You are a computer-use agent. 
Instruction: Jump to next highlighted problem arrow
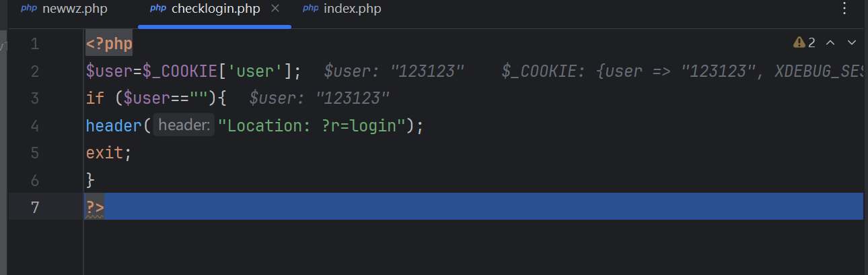pos(851,43)
